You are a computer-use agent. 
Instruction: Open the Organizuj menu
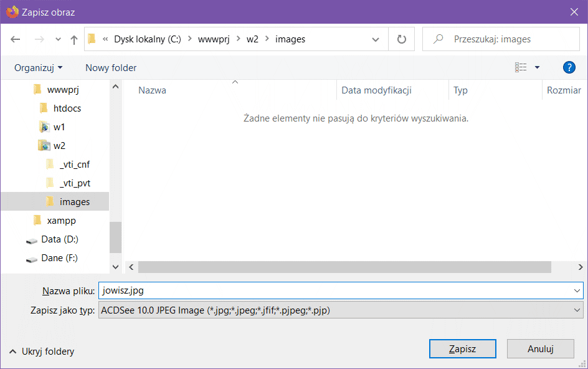coord(38,67)
